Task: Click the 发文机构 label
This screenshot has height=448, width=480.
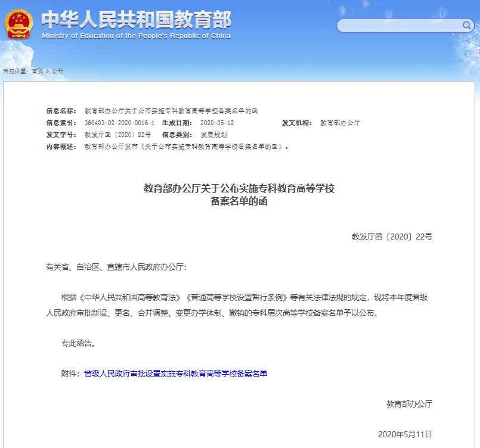Action: click(297, 123)
